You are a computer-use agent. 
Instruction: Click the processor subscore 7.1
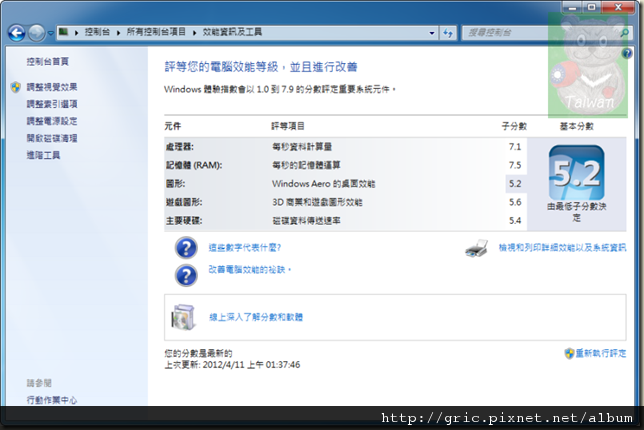[x=515, y=147]
